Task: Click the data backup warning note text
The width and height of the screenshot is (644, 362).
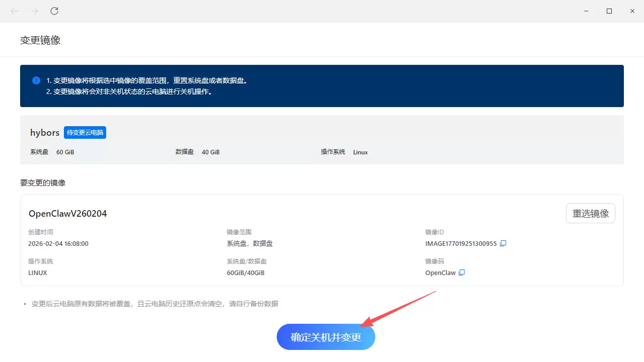Action: tap(151, 304)
